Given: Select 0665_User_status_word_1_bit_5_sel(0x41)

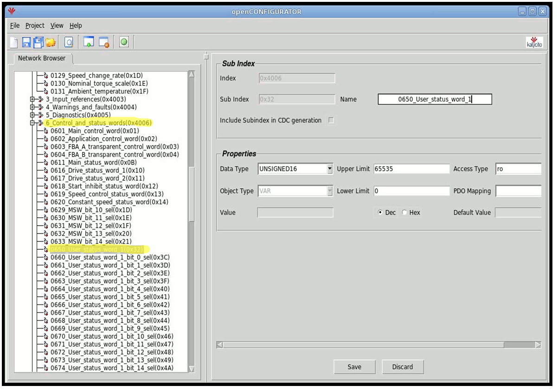Looking at the screenshot, I should [110, 297].
